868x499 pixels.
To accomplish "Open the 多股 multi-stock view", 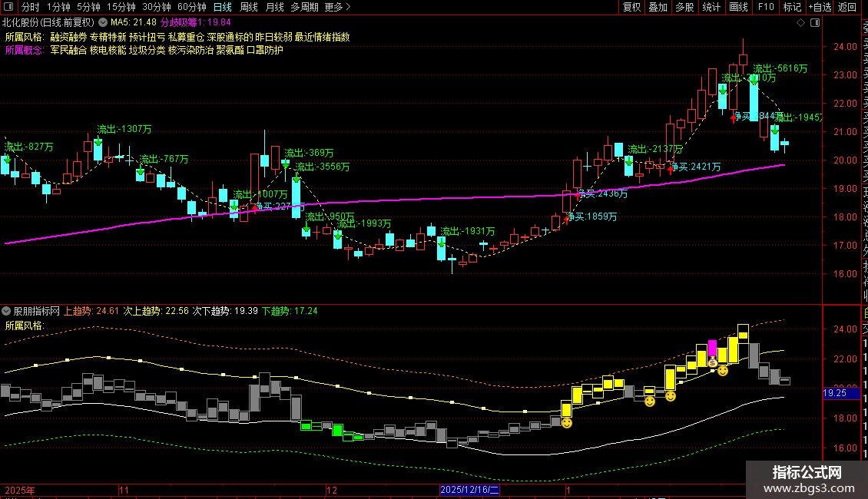I will (684, 7).
